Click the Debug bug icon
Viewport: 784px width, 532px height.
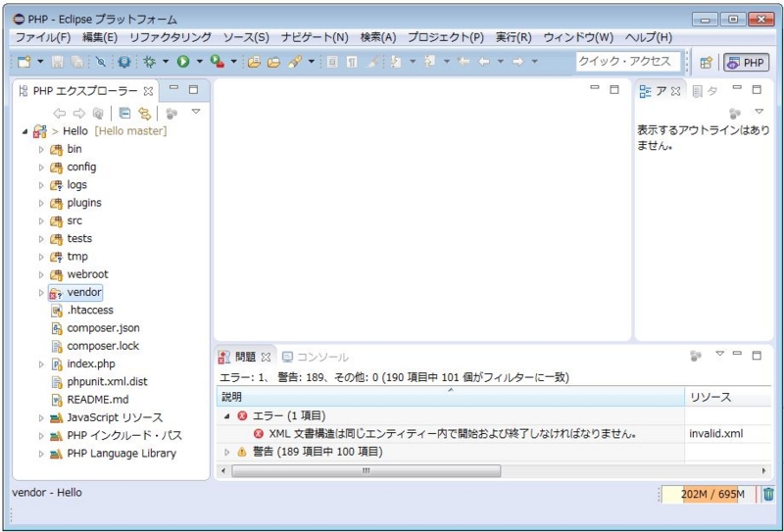[x=149, y=62]
